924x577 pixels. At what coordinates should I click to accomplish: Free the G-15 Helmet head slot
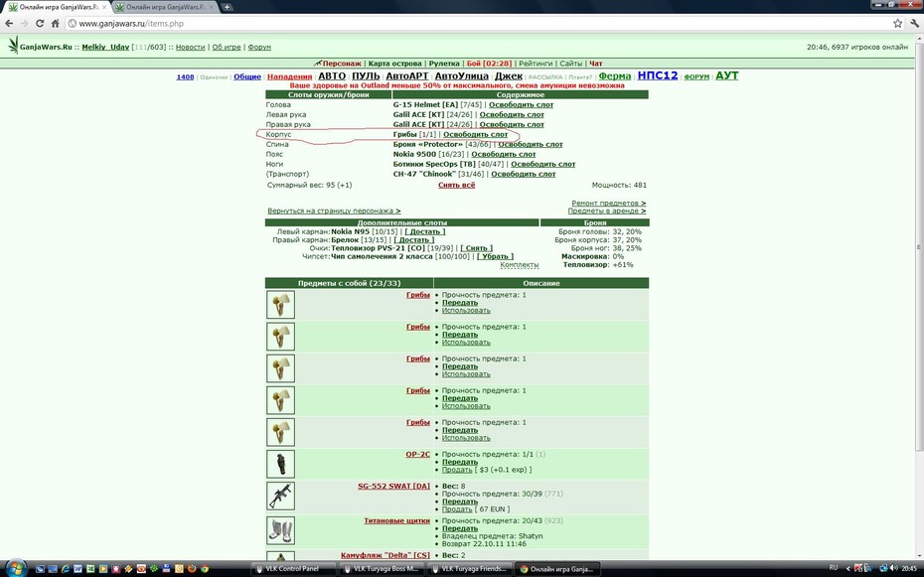pos(521,105)
